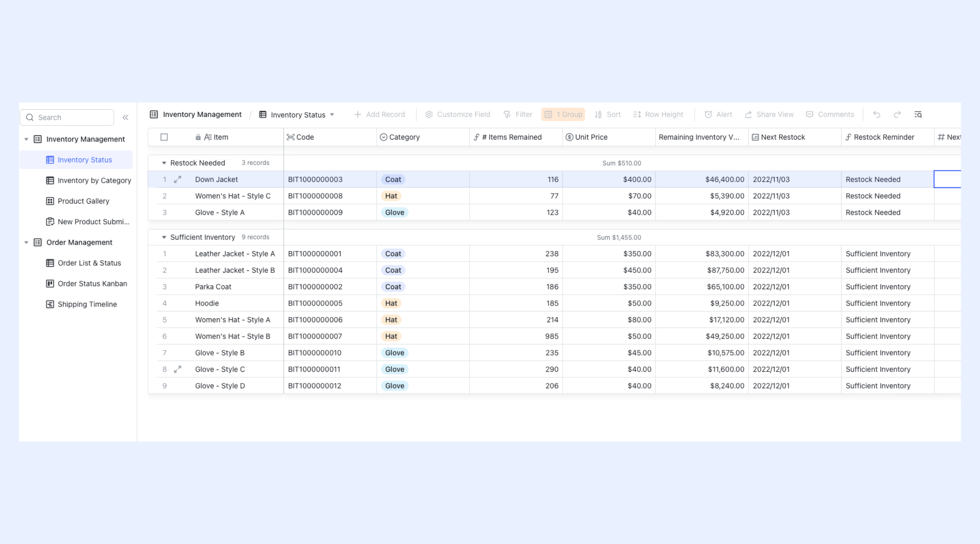Expand the Glove - Style C record
The height and width of the screenshot is (544, 980).
(178, 369)
